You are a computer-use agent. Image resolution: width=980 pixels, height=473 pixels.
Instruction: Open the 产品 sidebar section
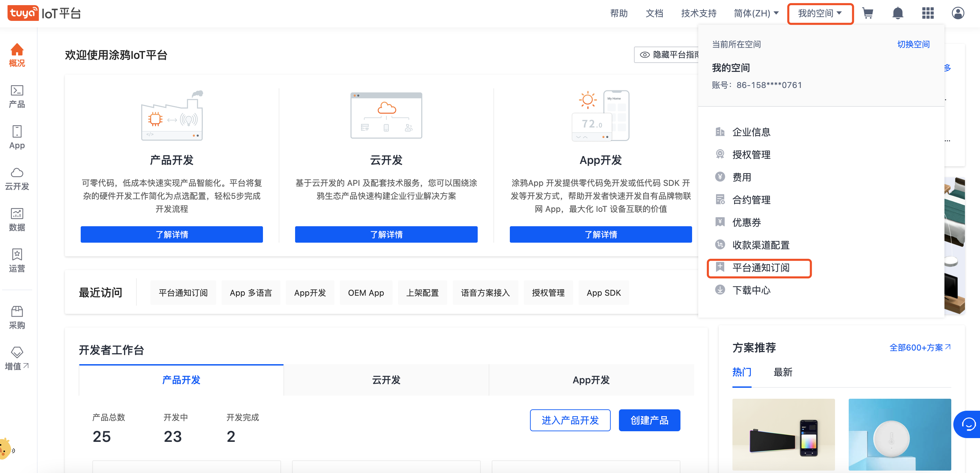[x=17, y=97]
